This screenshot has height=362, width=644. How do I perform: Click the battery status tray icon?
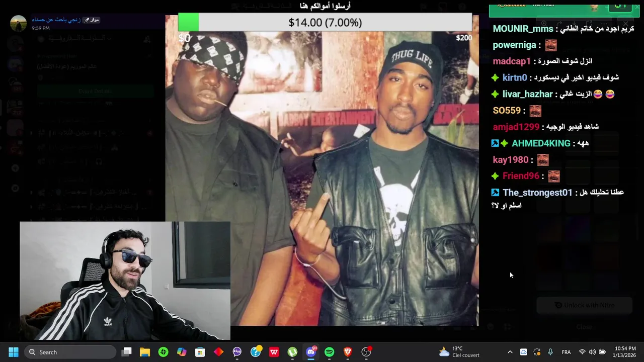602,352
